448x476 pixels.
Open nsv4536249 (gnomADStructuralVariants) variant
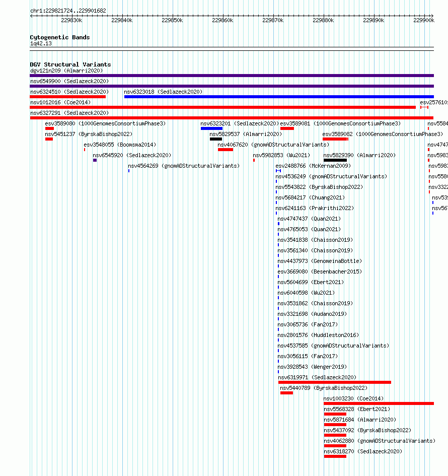[x=331, y=177]
